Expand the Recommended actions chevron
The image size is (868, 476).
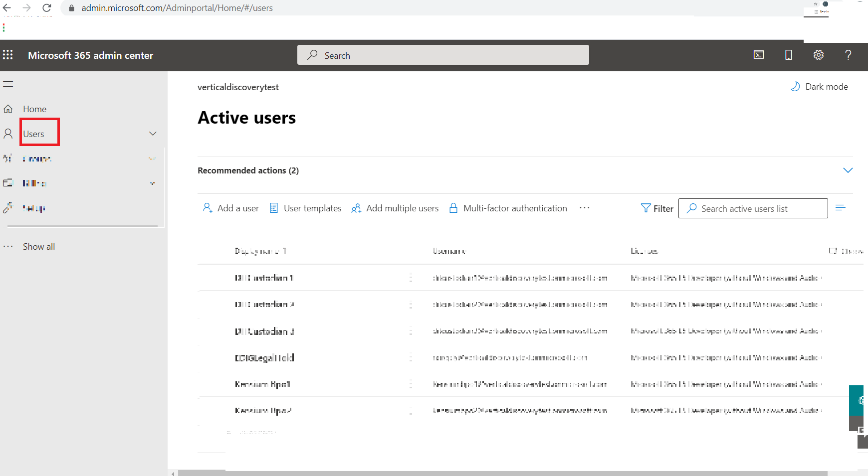click(848, 170)
